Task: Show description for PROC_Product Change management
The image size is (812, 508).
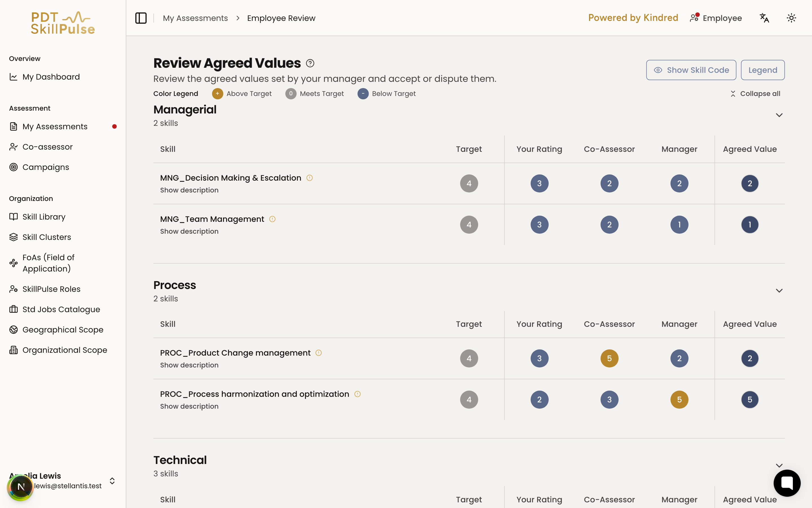Action: 189,365
